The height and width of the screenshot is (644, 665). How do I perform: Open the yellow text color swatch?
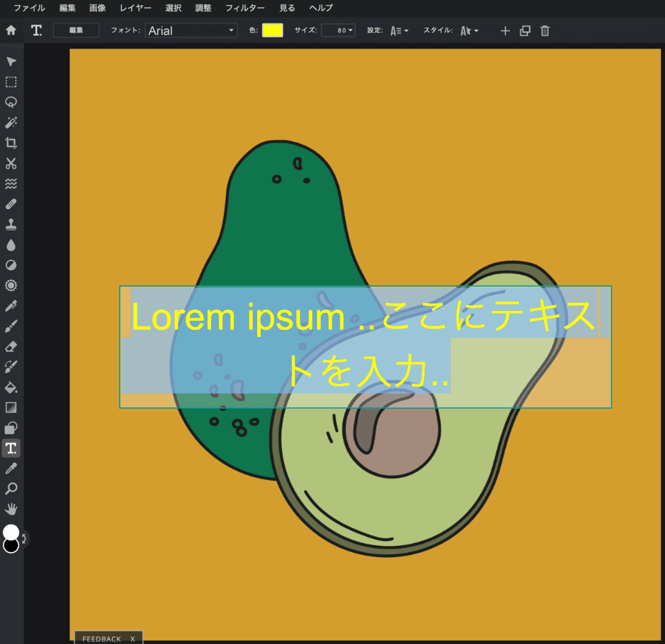[x=272, y=30]
